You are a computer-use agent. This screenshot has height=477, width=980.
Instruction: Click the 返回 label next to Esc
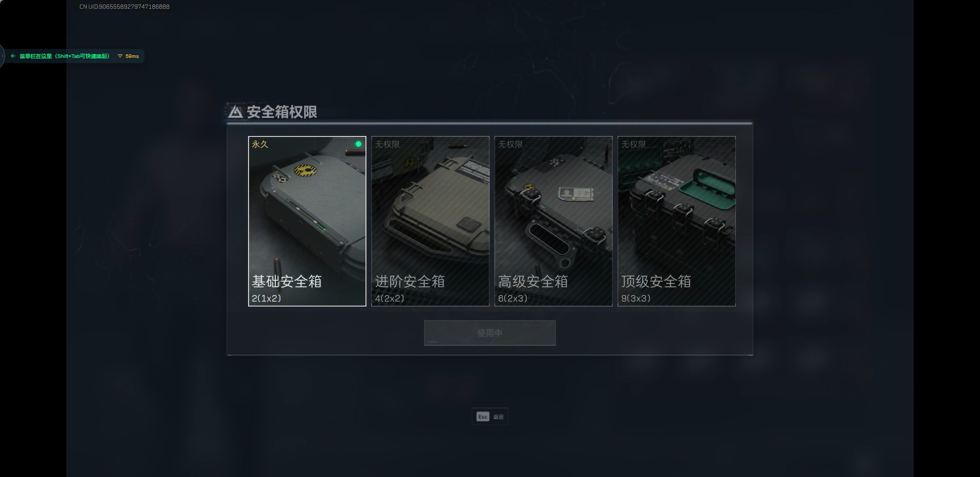(x=498, y=417)
